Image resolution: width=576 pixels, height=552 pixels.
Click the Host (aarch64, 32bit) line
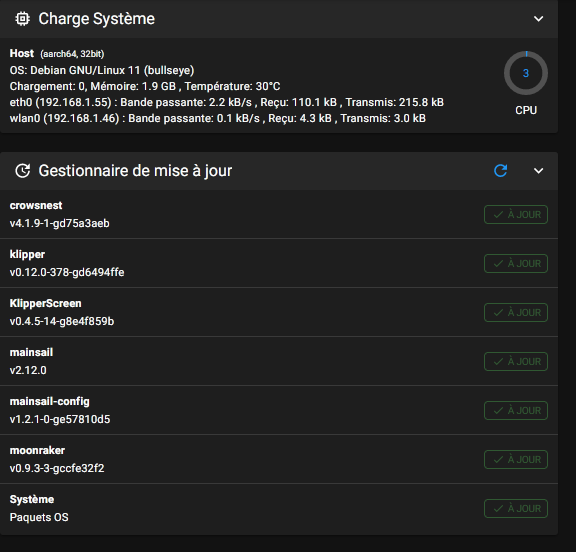pos(57,54)
